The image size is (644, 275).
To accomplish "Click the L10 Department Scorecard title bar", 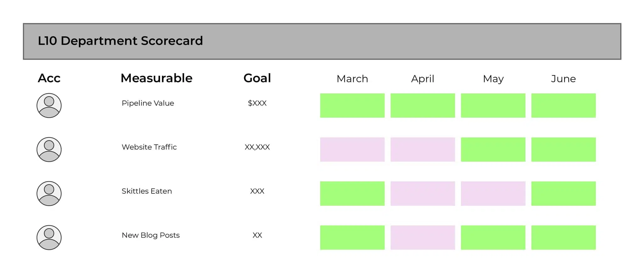I will 322,41.
